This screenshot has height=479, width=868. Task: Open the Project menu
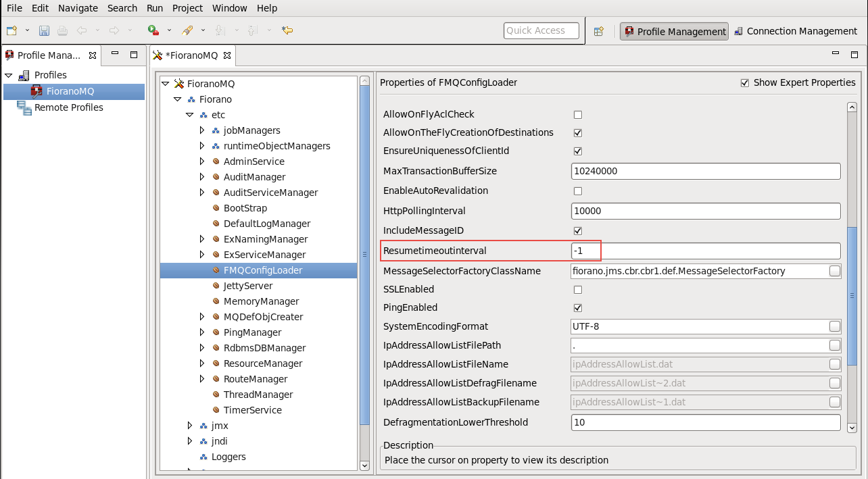click(x=187, y=8)
